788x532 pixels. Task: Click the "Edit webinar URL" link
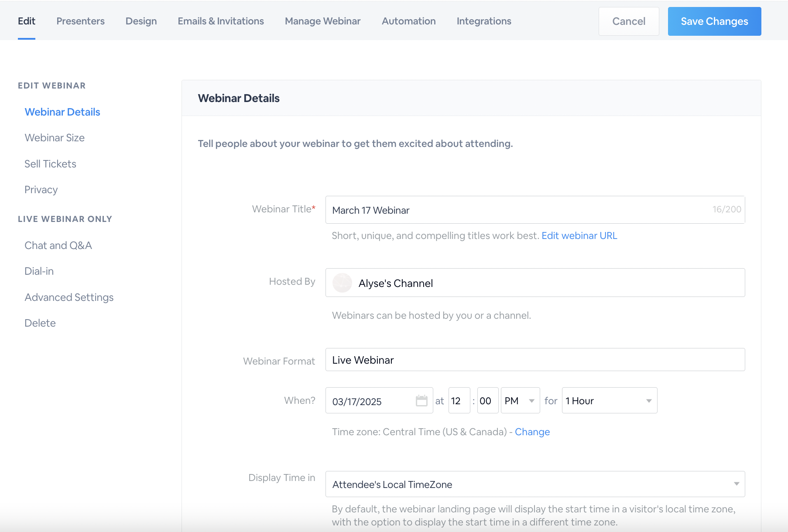(579, 235)
